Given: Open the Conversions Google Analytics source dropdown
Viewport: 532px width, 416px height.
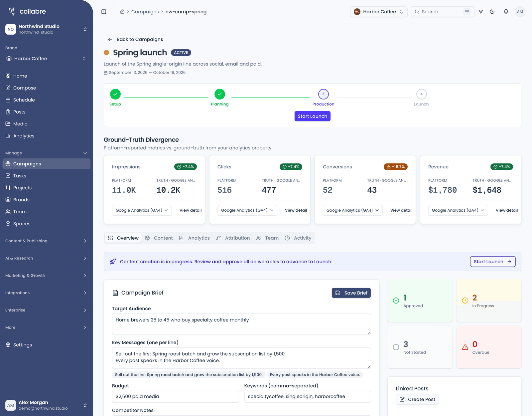Looking at the screenshot, I should (x=353, y=210).
